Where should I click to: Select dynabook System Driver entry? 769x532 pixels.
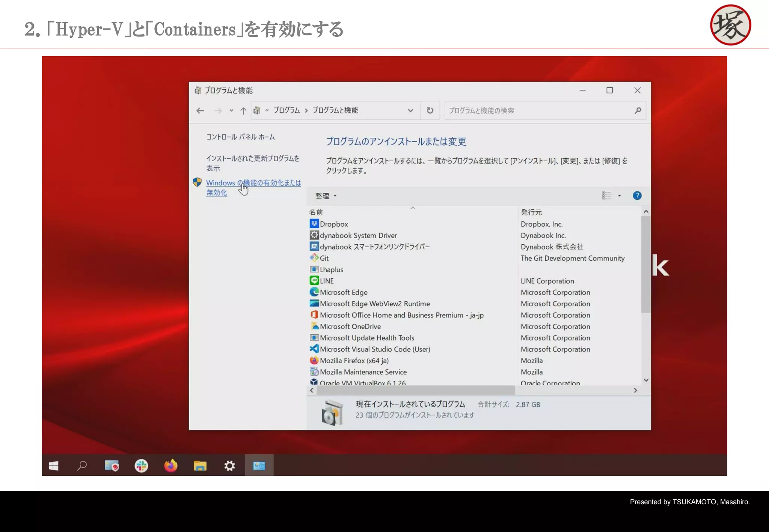pos(358,235)
